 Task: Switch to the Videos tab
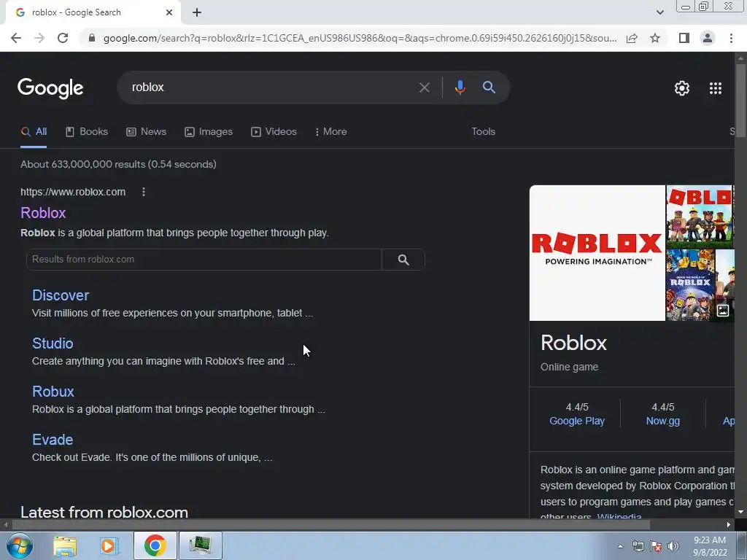274,132
